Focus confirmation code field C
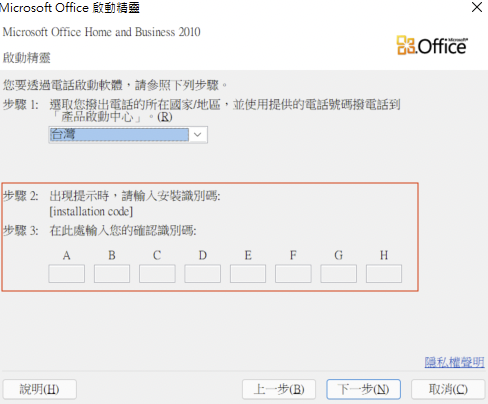 [x=157, y=274]
